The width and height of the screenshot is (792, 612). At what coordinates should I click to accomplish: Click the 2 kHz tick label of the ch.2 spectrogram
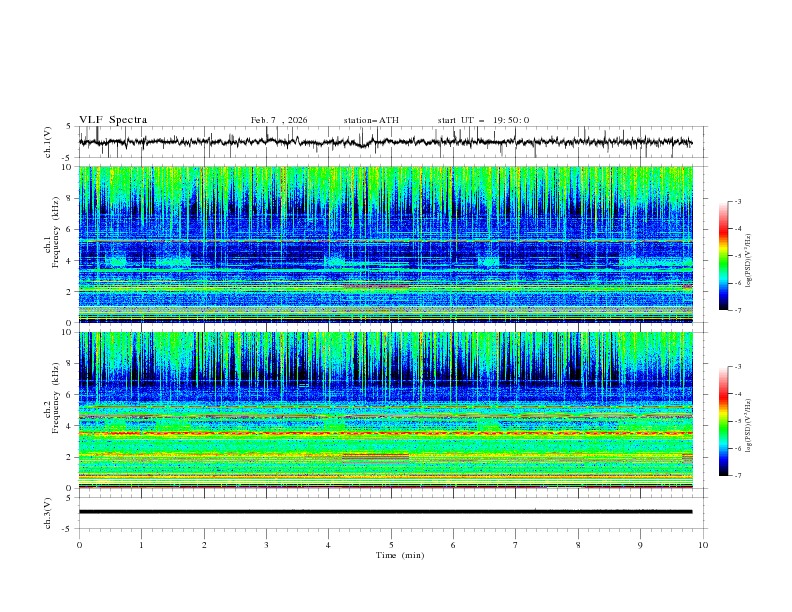(x=69, y=457)
